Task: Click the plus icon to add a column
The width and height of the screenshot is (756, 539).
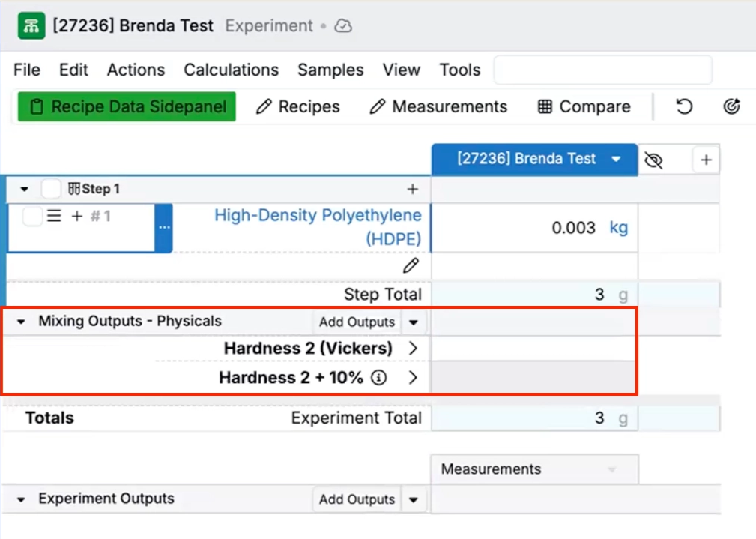Action: (x=706, y=160)
